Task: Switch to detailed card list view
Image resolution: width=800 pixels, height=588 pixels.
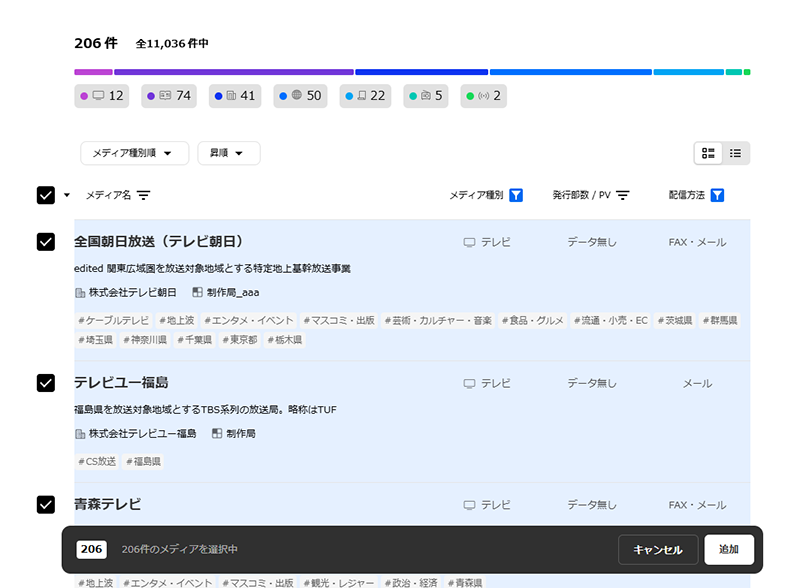Action: click(709, 153)
